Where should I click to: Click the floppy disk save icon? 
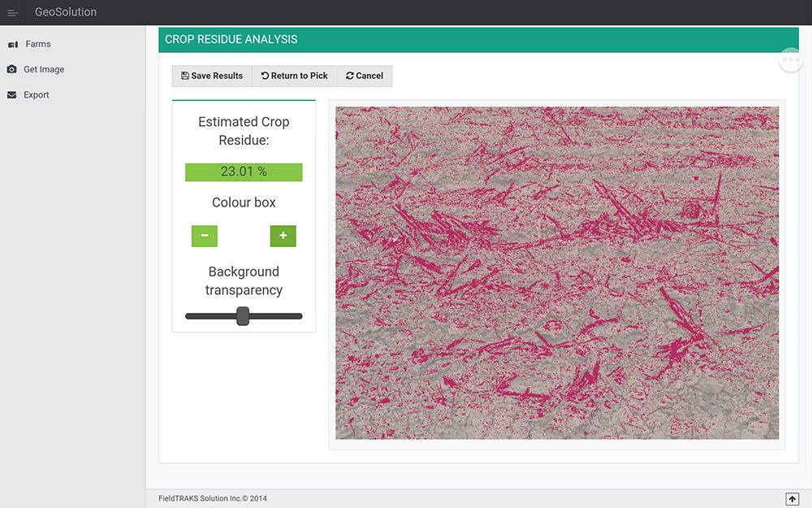tap(185, 76)
